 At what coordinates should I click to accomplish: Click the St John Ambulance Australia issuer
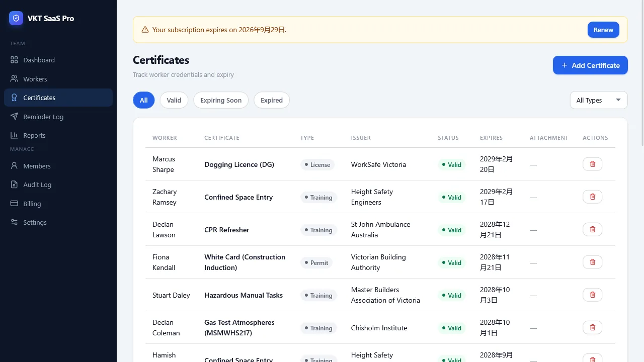[381, 230]
